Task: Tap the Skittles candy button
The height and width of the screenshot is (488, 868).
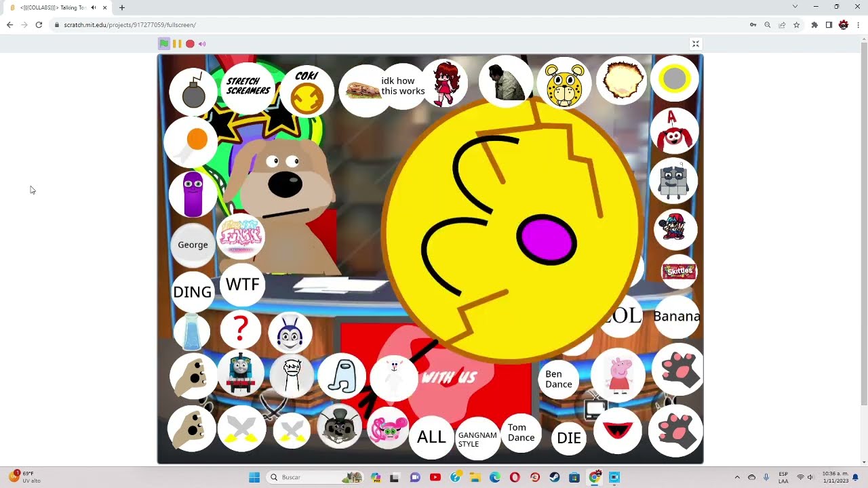Action: click(679, 271)
